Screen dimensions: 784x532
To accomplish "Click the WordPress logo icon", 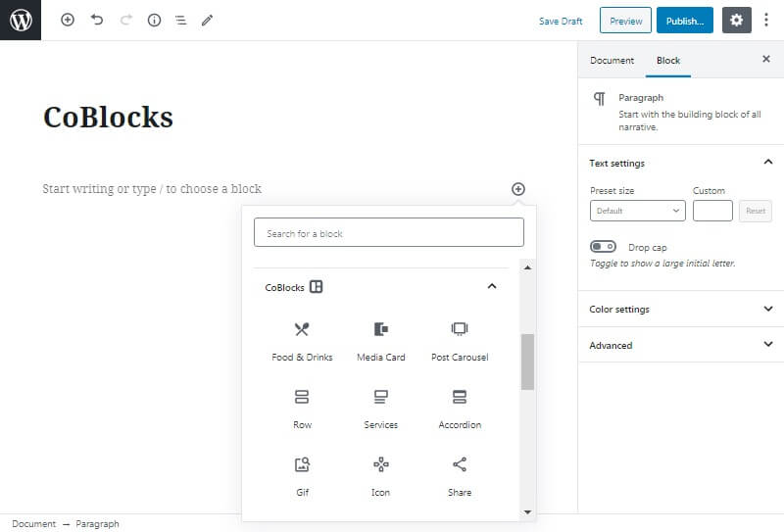I will [x=21, y=20].
